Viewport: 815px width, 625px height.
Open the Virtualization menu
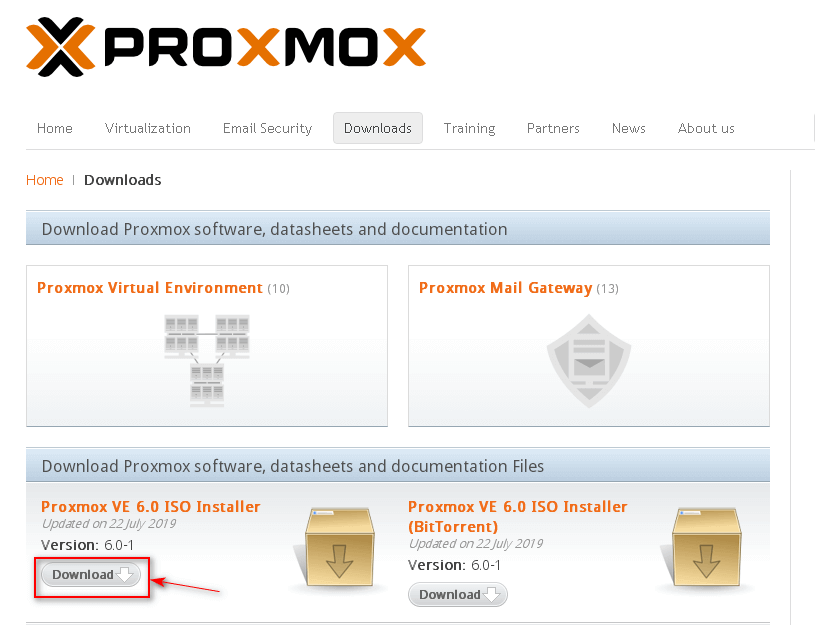pos(148,128)
